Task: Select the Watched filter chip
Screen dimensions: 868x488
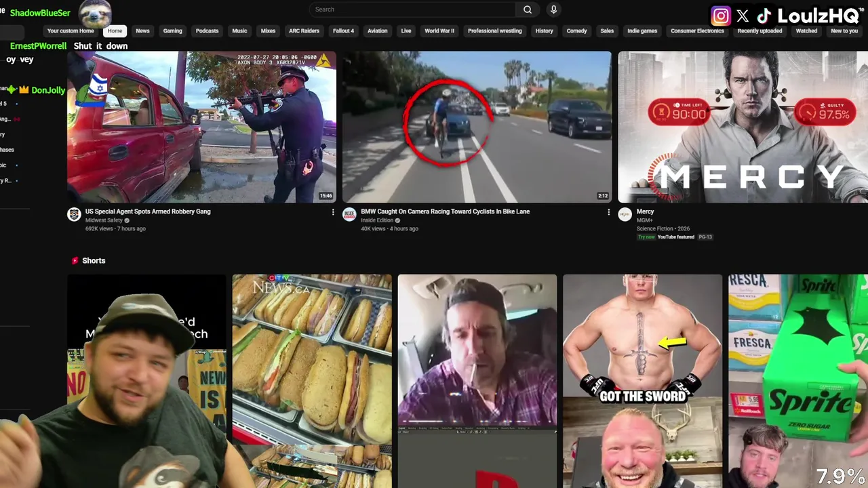Action: point(806,31)
